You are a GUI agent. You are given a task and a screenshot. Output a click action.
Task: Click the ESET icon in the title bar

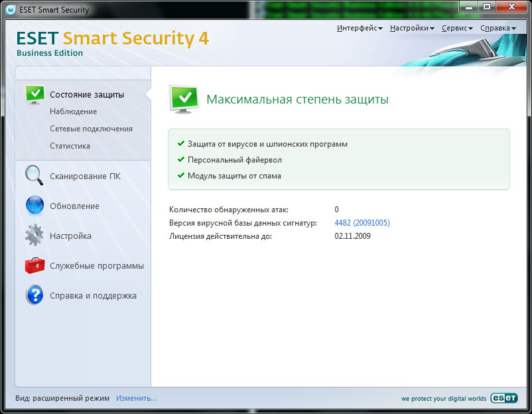point(11,10)
